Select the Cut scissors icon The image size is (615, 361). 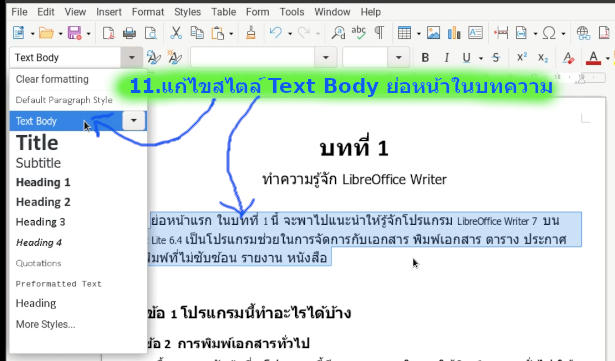(x=176, y=33)
